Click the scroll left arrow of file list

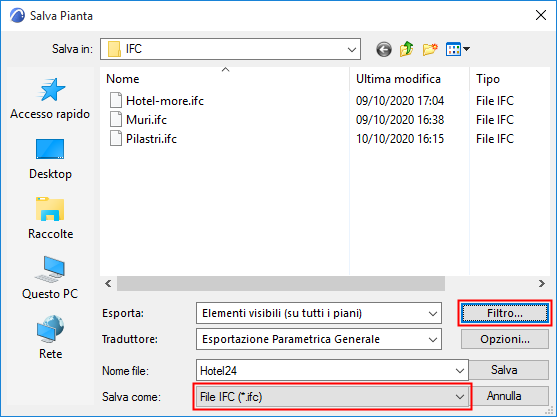tap(108, 283)
